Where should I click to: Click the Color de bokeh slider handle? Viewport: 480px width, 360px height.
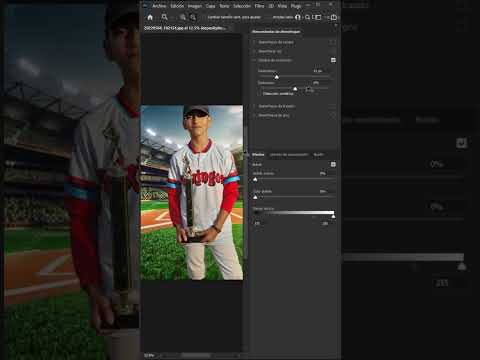pyautogui.click(x=255, y=197)
